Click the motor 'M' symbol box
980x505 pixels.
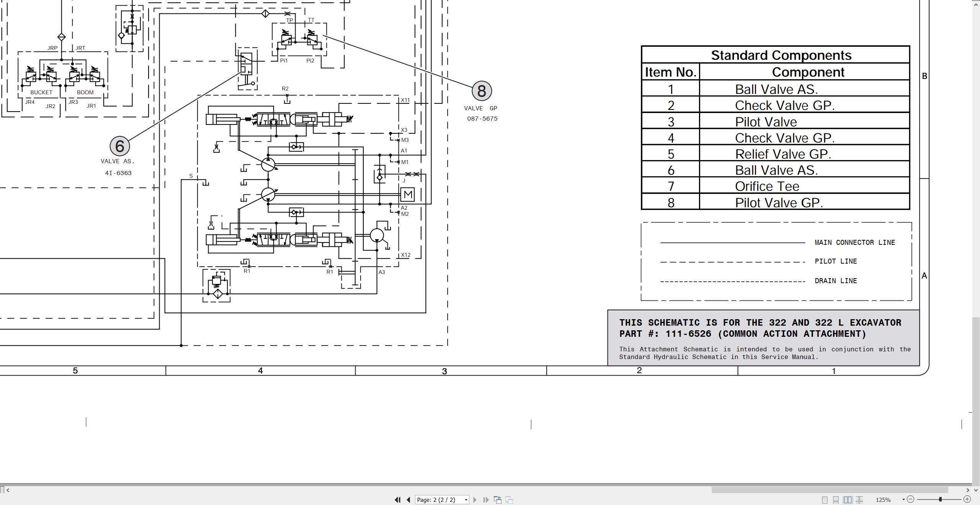pyautogui.click(x=408, y=195)
